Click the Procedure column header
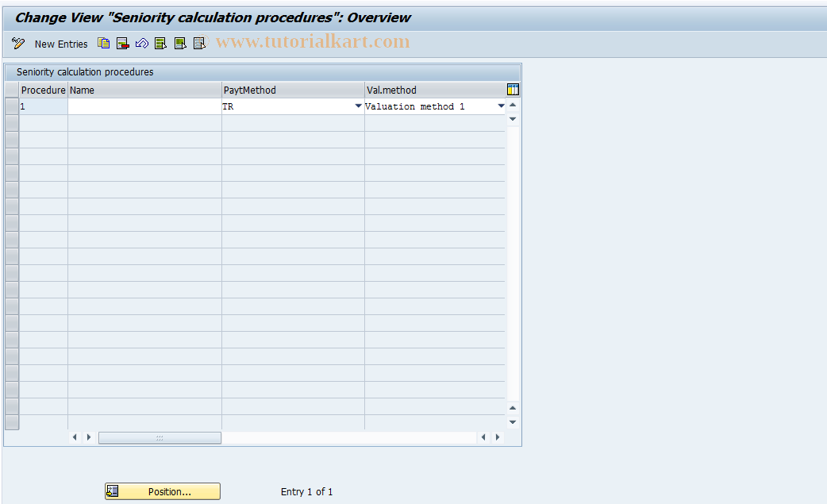Viewport: 827px width, 504px height. click(43, 90)
